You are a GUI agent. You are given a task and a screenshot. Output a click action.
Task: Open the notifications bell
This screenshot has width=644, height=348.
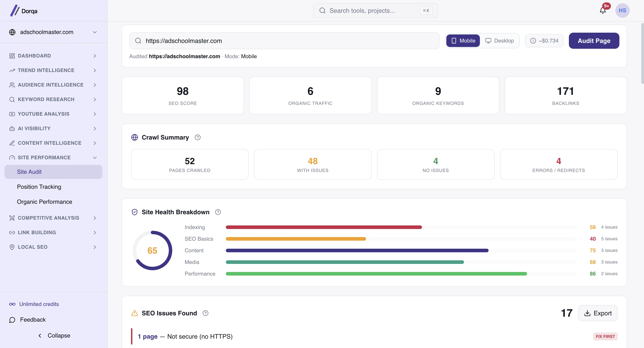[x=603, y=11]
